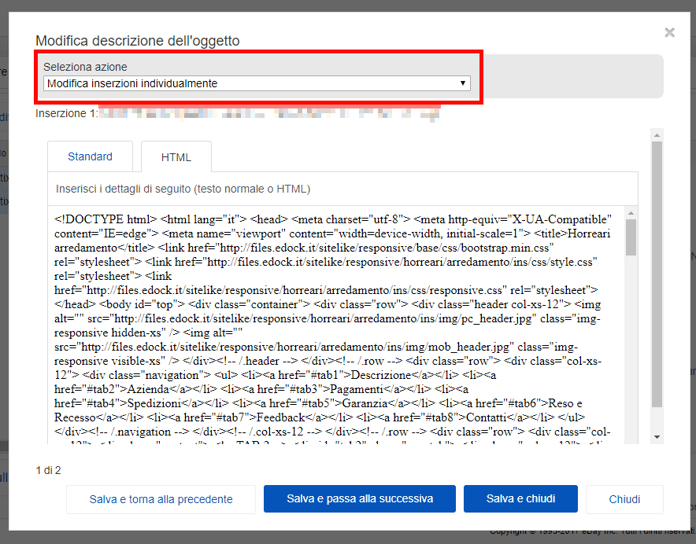Switch to the Standard tab
The width and height of the screenshot is (696, 544).
90,157
